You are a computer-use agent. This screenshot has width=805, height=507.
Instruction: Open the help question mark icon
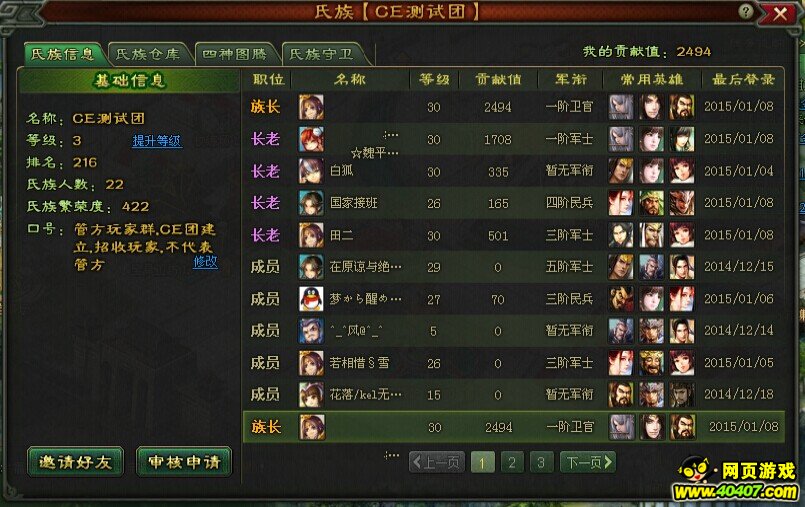pyautogui.click(x=746, y=11)
